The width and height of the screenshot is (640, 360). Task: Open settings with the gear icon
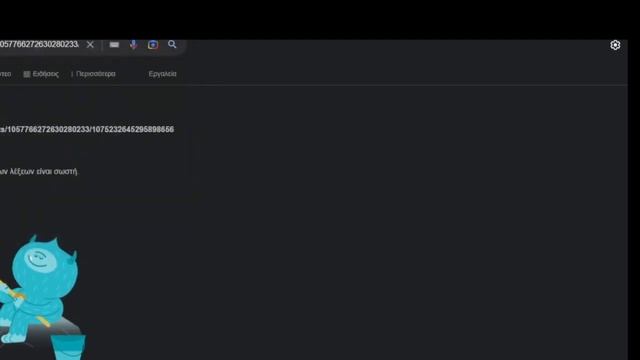click(x=615, y=45)
